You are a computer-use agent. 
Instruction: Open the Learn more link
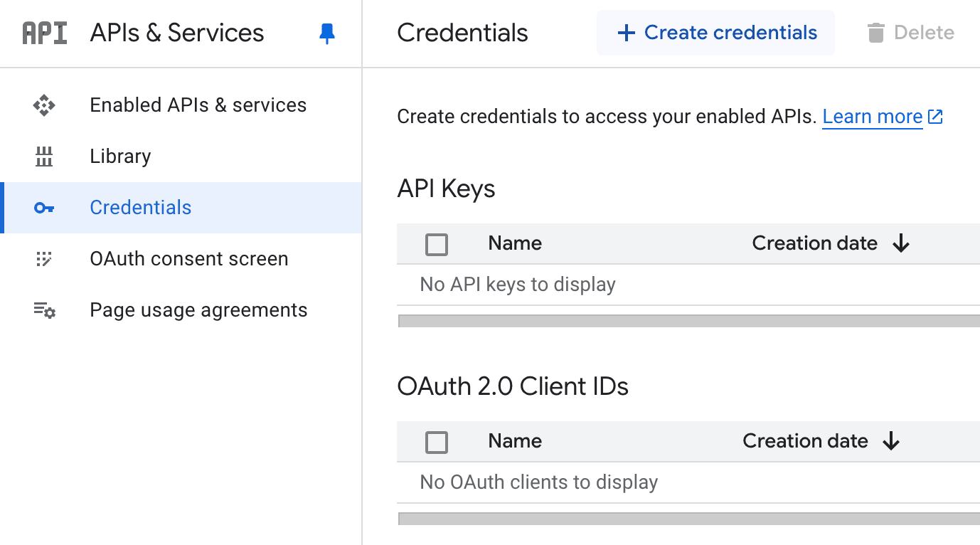tap(872, 117)
